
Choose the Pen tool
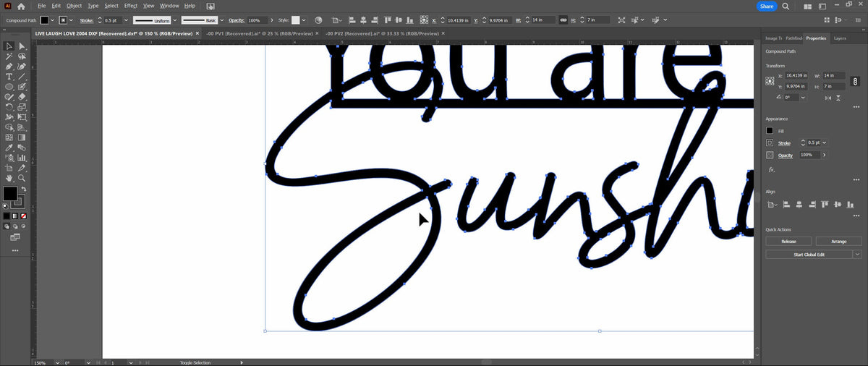click(9, 67)
